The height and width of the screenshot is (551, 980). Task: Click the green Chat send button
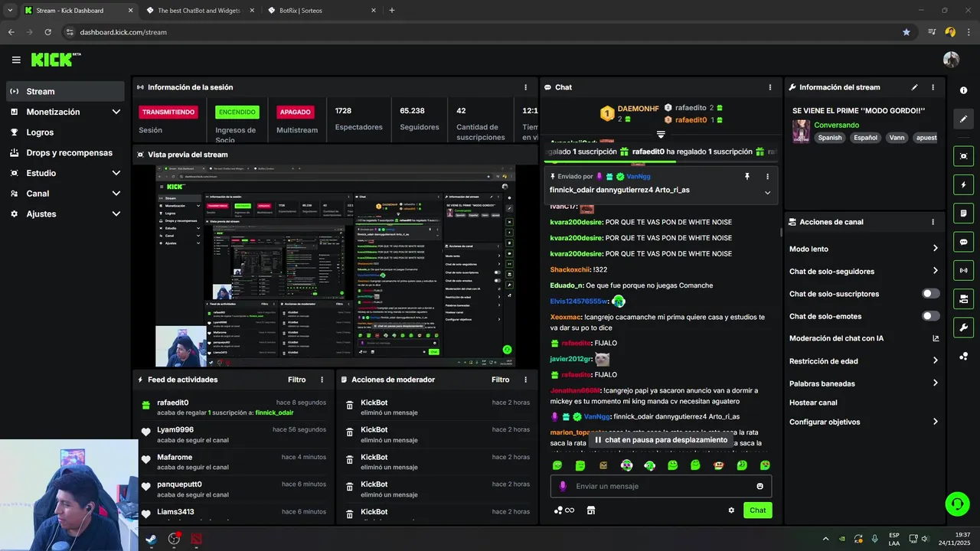pyautogui.click(x=757, y=510)
